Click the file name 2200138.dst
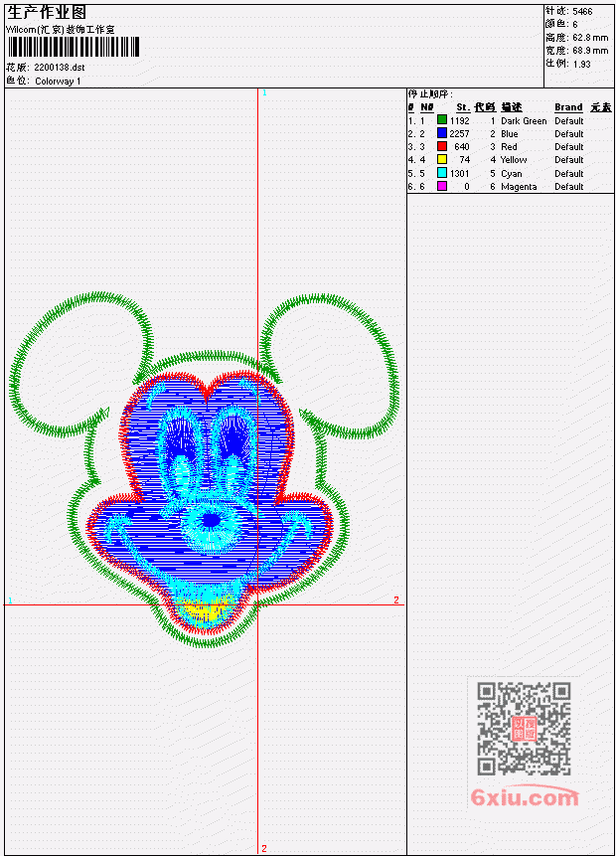Viewport: 616px width, 856px height. [59, 68]
